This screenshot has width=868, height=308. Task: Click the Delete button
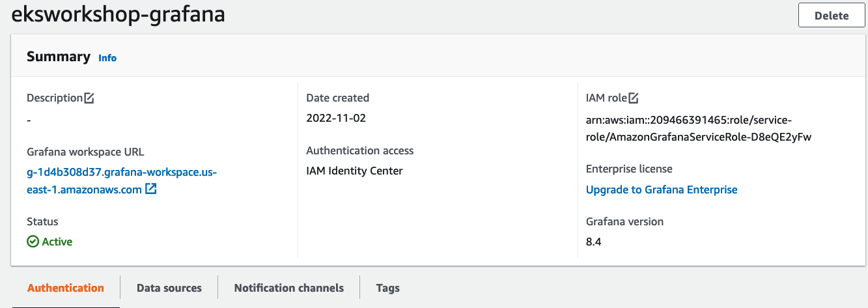[x=832, y=15]
